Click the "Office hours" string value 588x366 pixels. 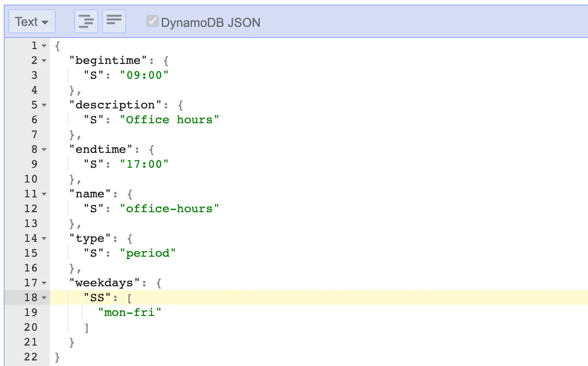tap(169, 120)
